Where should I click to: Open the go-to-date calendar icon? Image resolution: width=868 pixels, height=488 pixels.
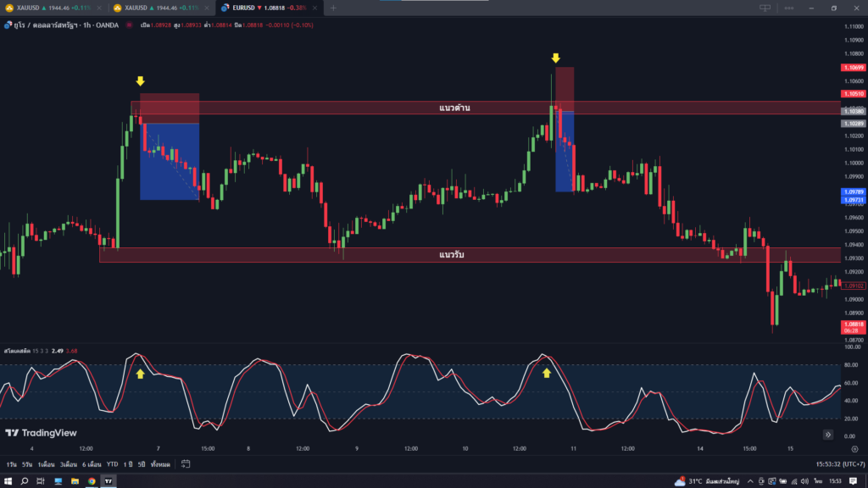click(x=186, y=463)
